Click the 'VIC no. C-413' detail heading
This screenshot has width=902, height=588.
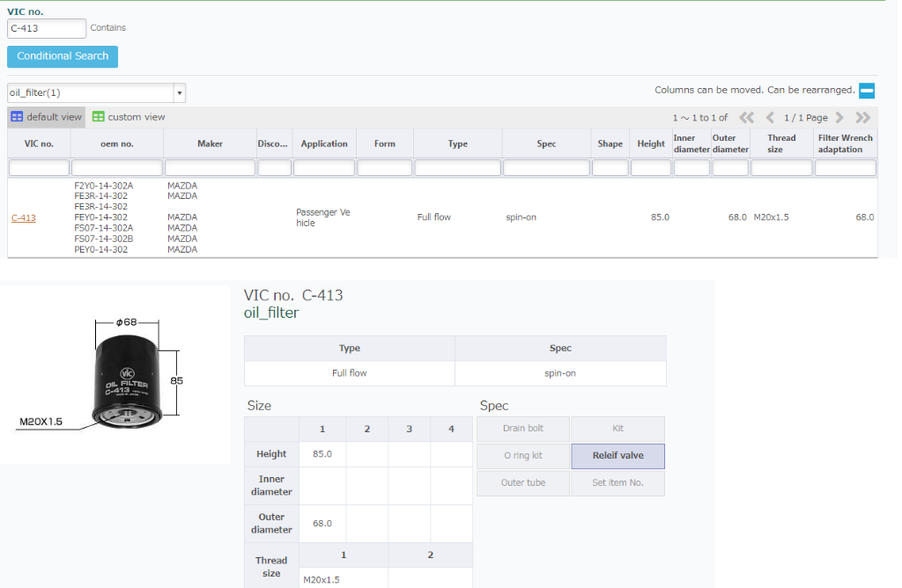click(x=293, y=296)
